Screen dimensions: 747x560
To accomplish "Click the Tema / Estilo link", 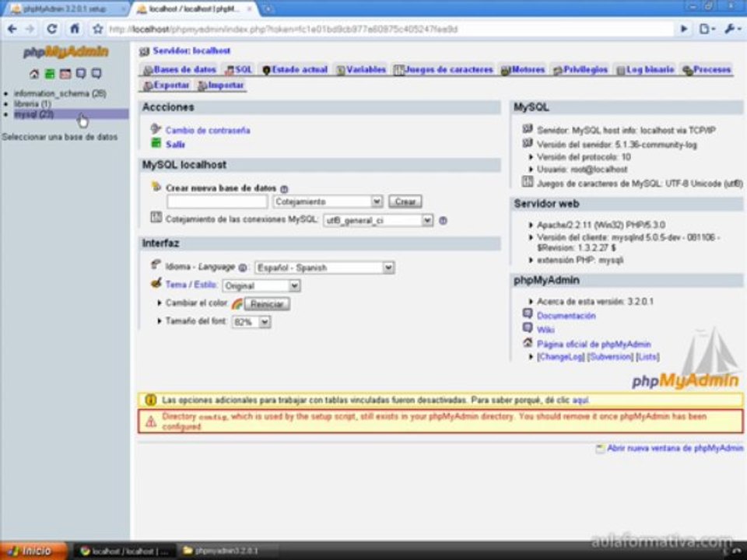I will click(191, 285).
